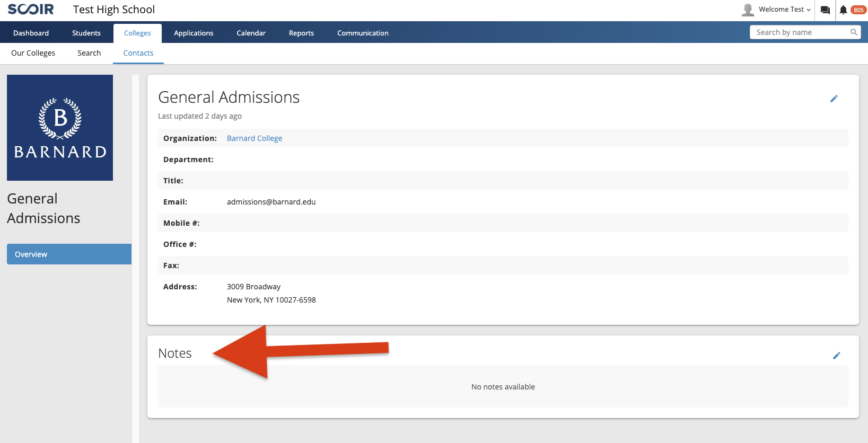868x443 pixels.
Task: Click the SCOIR logo
Action: (x=31, y=10)
